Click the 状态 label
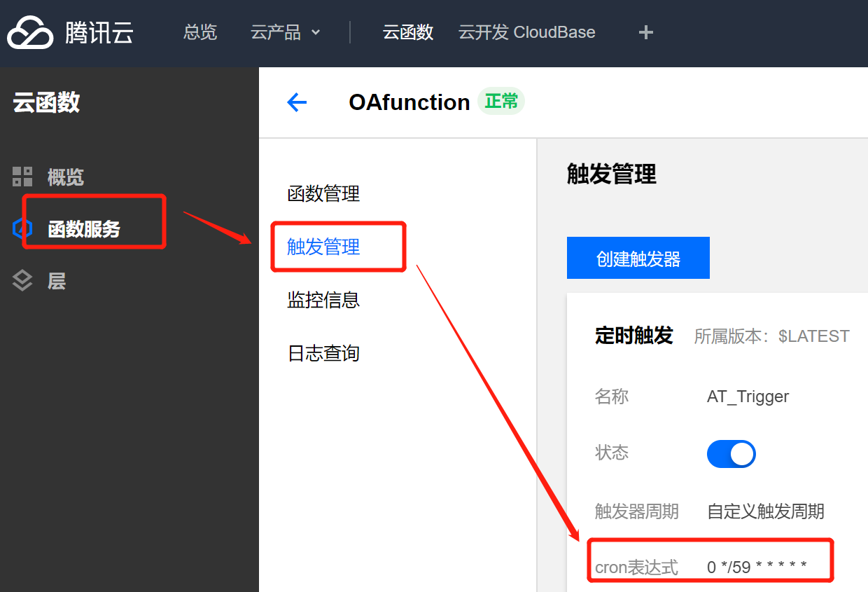The image size is (868, 592). pos(612,453)
